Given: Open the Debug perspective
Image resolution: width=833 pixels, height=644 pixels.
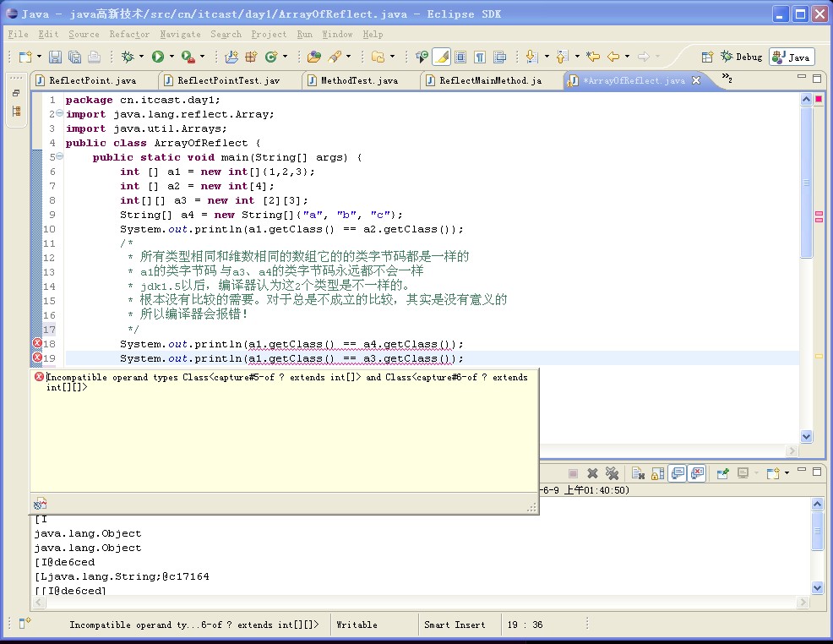Looking at the screenshot, I should pyautogui.click(x=740, y=57).
